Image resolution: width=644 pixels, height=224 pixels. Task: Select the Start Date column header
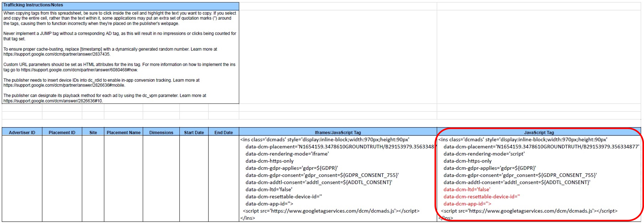pyautogui.click(x=194, y=132)
